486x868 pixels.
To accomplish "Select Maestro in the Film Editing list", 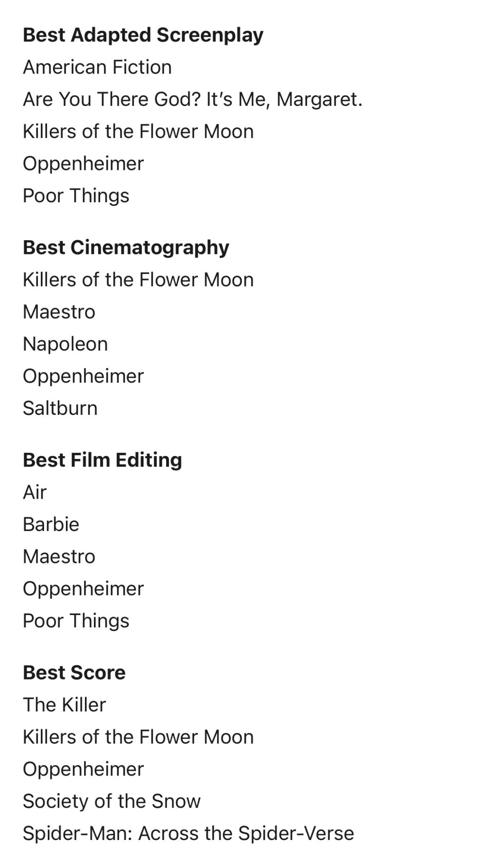I will 59,557.
